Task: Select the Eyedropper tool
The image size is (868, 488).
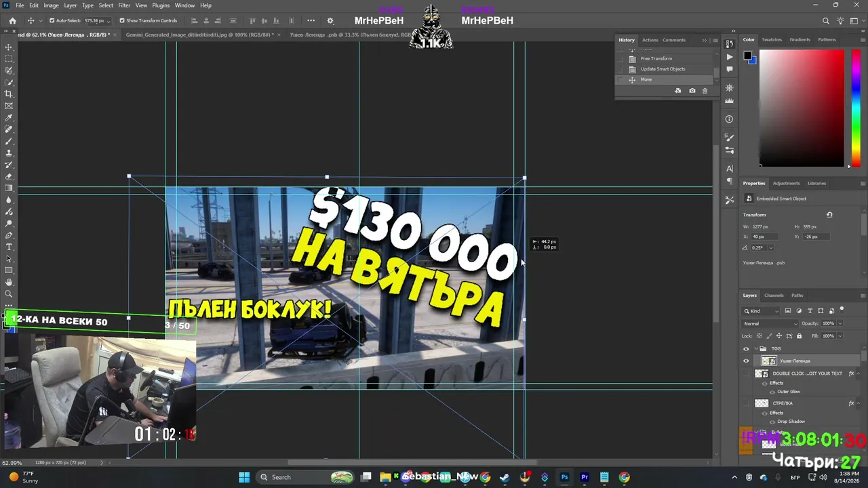Action: (9, 118)
